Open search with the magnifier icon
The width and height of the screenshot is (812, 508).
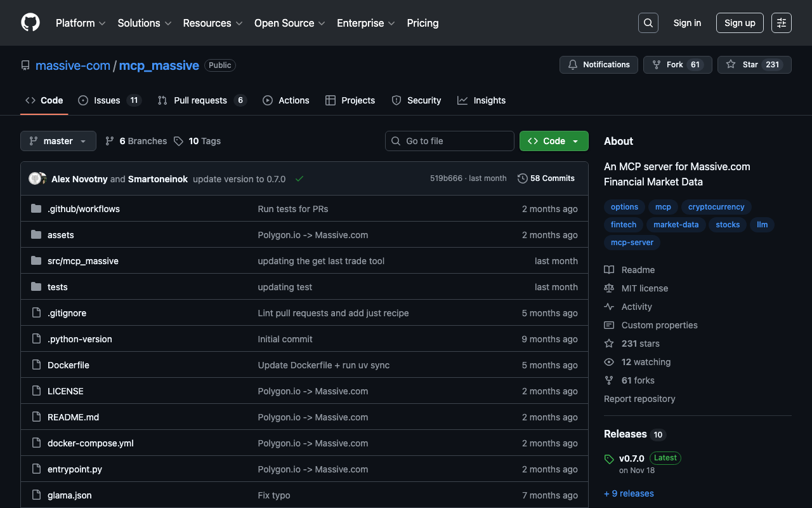[x=648, y=23]
